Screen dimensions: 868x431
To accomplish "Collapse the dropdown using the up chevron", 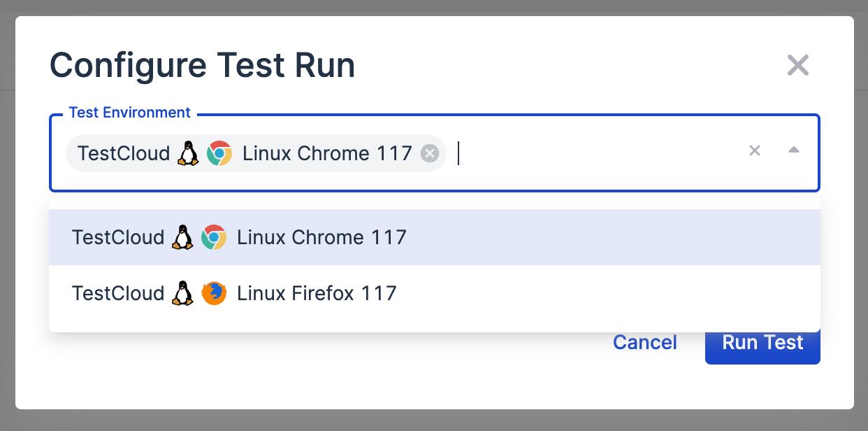I will click(795, 150).
